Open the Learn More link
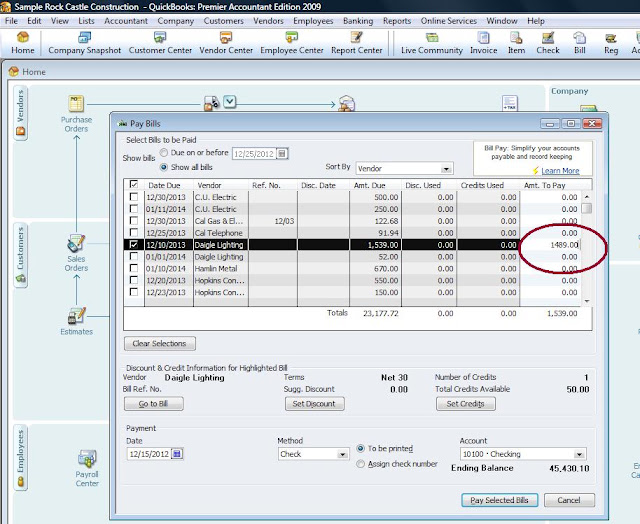 pyautogui.click(x=560, y=171)
